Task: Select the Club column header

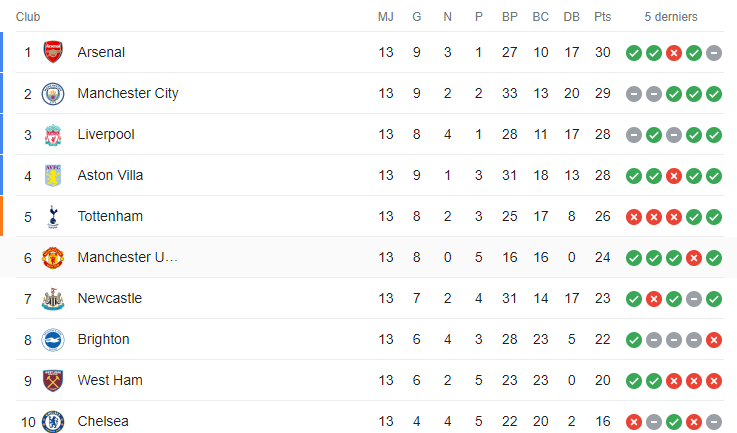Action: [28, 17]
